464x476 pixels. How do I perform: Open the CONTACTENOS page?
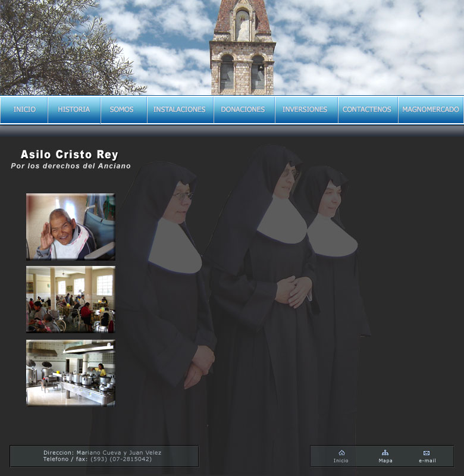click(x=367, y=109)
